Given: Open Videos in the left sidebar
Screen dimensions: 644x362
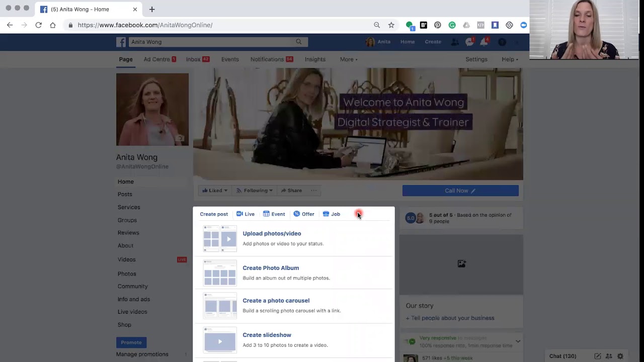Looking at the screenshot, I should [127, 259].
